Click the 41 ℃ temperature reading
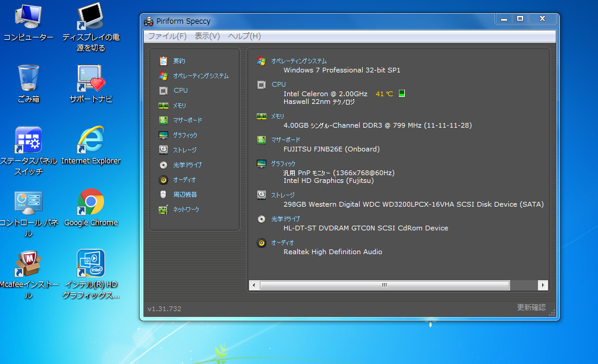Viewport: 598px width, 364px height. tap(384, 94)
